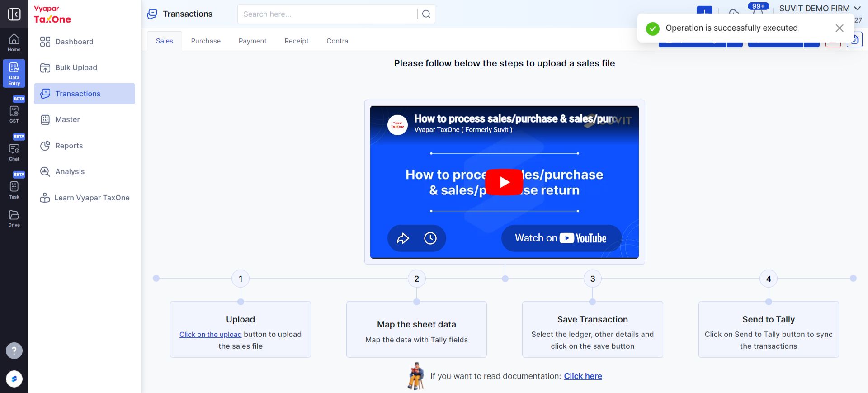The height and width of the screenshot is (393, 868).
Task: Expand the SUVIT DEMO FIRM dropdown
Action: pyautogui.click(x=820, y=9)
